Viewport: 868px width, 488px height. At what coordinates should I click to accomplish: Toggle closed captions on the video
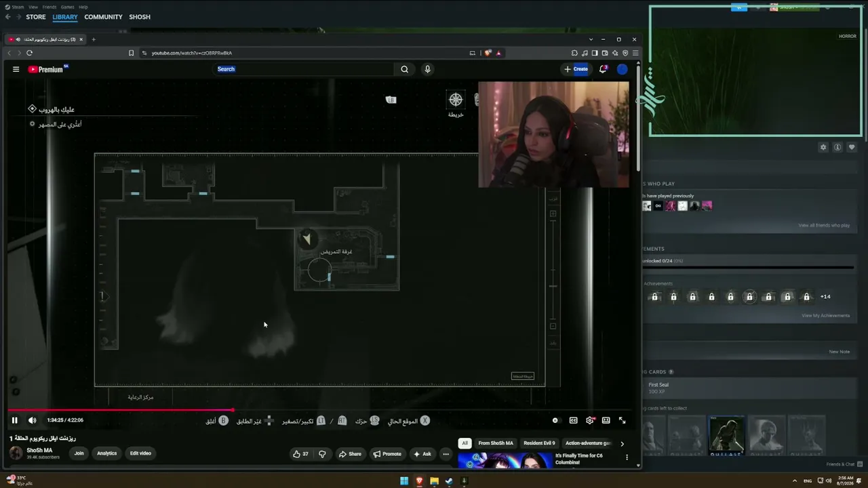(x=573, y=420)
